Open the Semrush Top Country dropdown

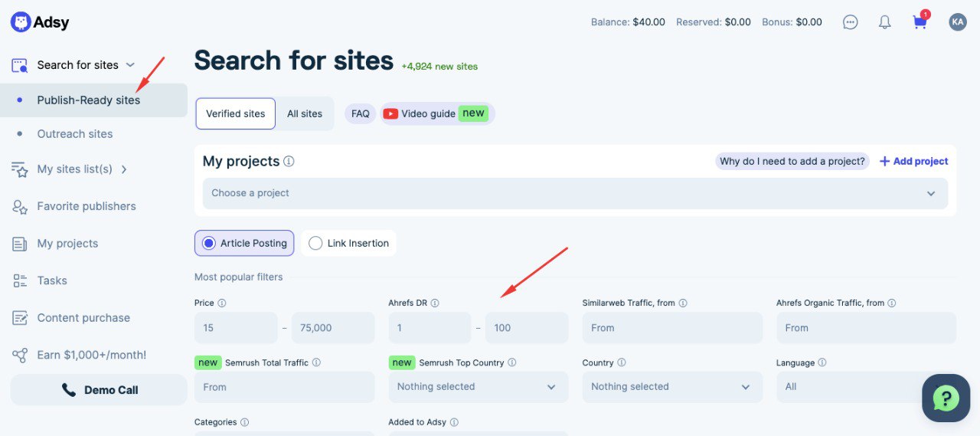pyautogui.click(x=478, y=387)
